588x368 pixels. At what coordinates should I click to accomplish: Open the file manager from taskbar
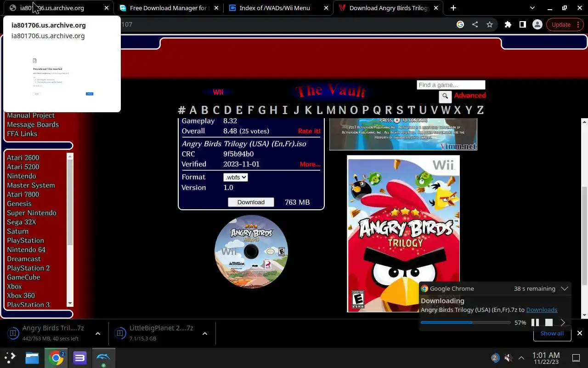(x=32, y=358)
